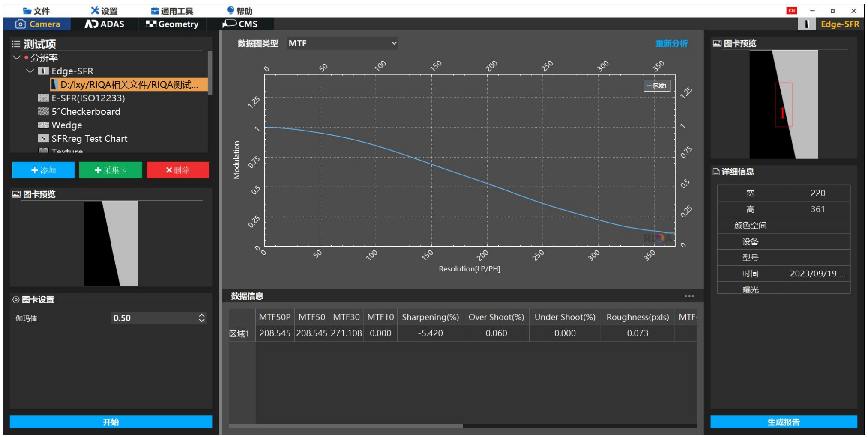Viewport: 868px width, 437px height.
Task: Select E-SFR(ISO12233) test item
Action: [88, 98]
